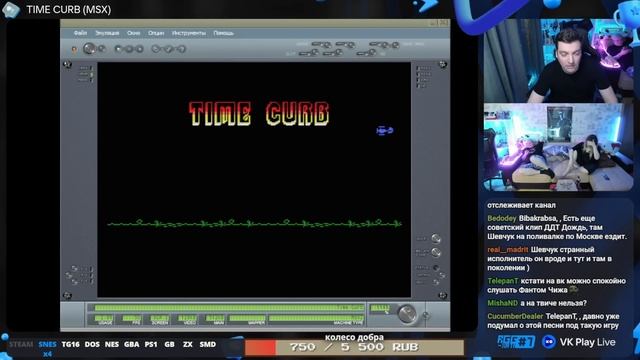
Task: Click the small round button beside the reset knob
Action: [102, 48]
